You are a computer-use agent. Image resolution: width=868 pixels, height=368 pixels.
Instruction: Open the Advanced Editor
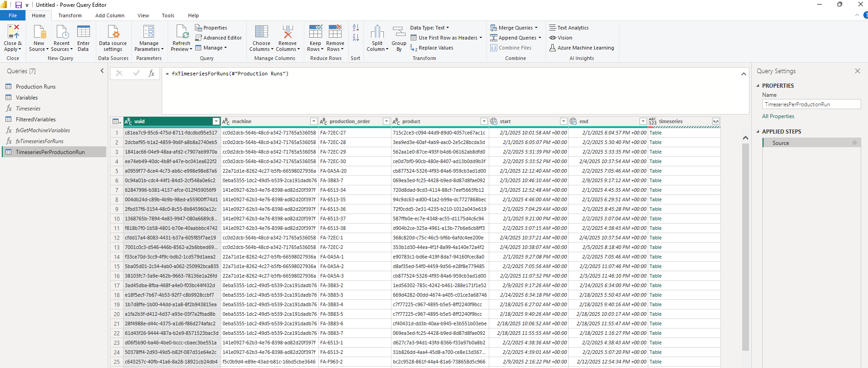pos(218,38)
